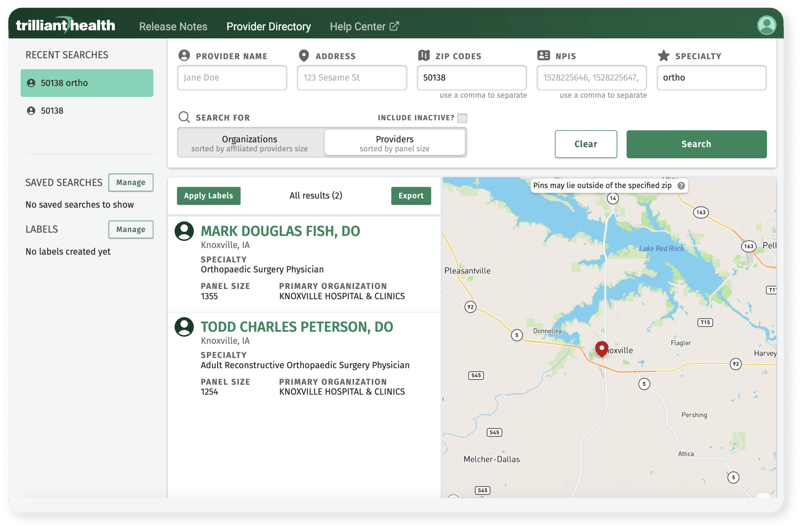
Task: Click Apply Labels button
Action: click(208, 196)
